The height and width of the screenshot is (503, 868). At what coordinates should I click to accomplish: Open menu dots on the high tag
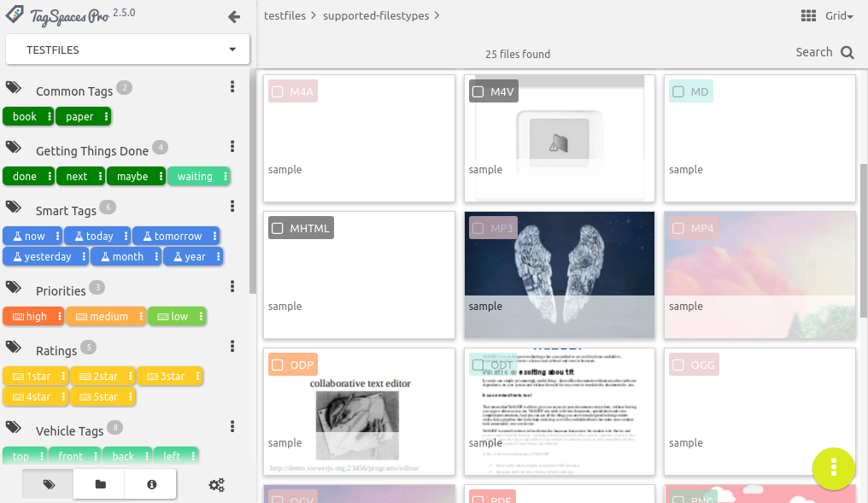(60, 316)
